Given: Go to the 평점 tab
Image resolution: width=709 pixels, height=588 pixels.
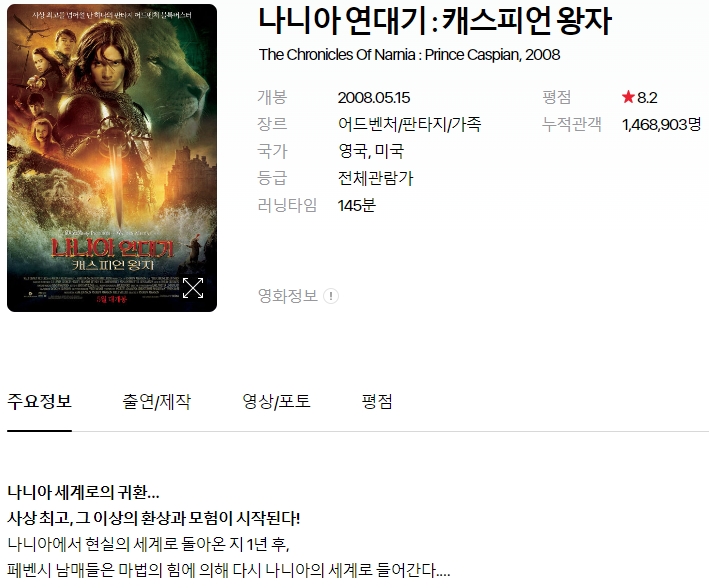Looking at the screenshot, I should pos(377,402).
